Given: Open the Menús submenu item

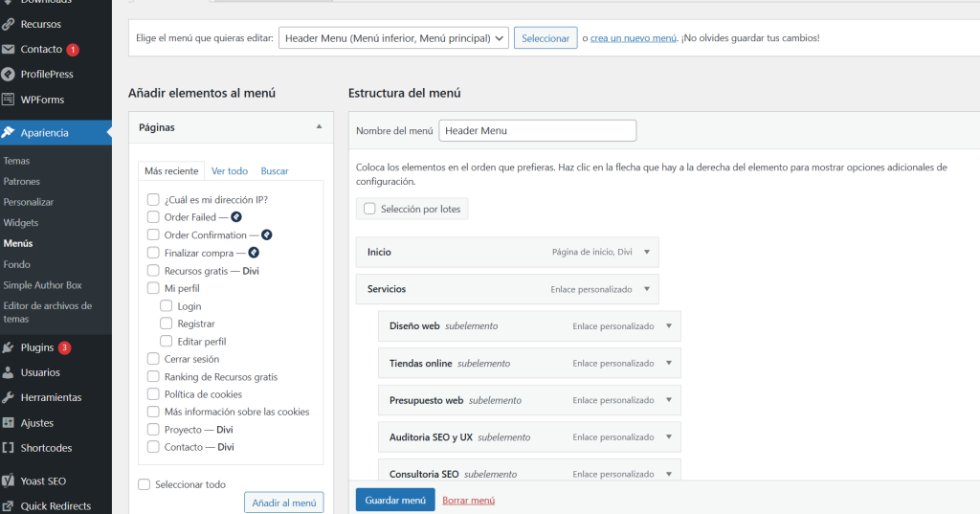Looking at the screenshot, I should 17,243.
